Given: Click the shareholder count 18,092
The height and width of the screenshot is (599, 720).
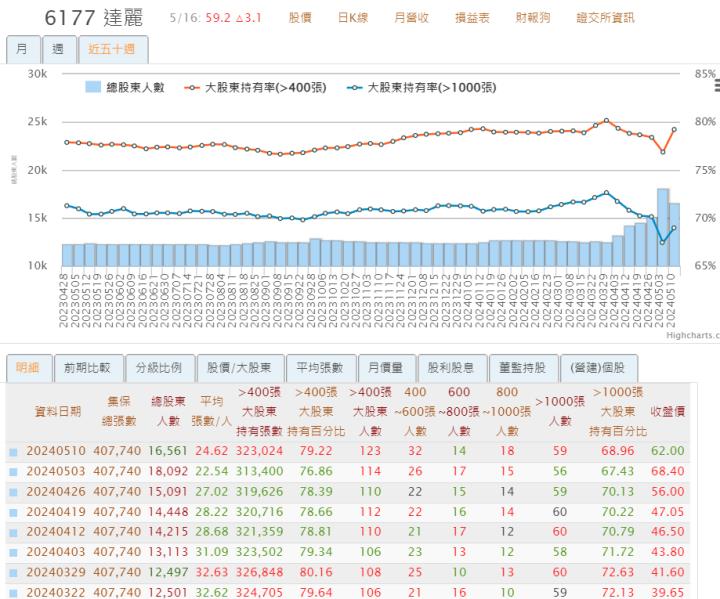Looking at the screenshot, I should (168, 471).
